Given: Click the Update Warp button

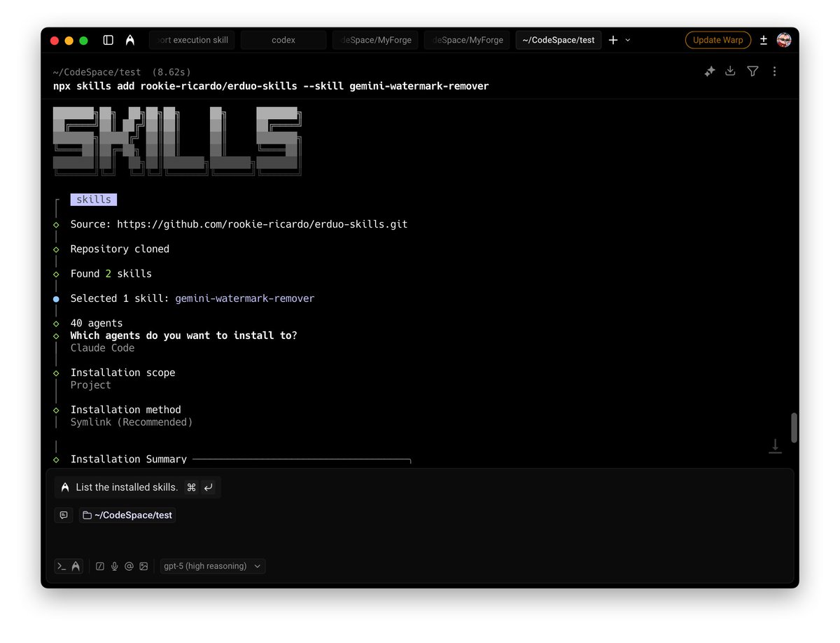Looking at the screenshot, I should click(717, 40).
